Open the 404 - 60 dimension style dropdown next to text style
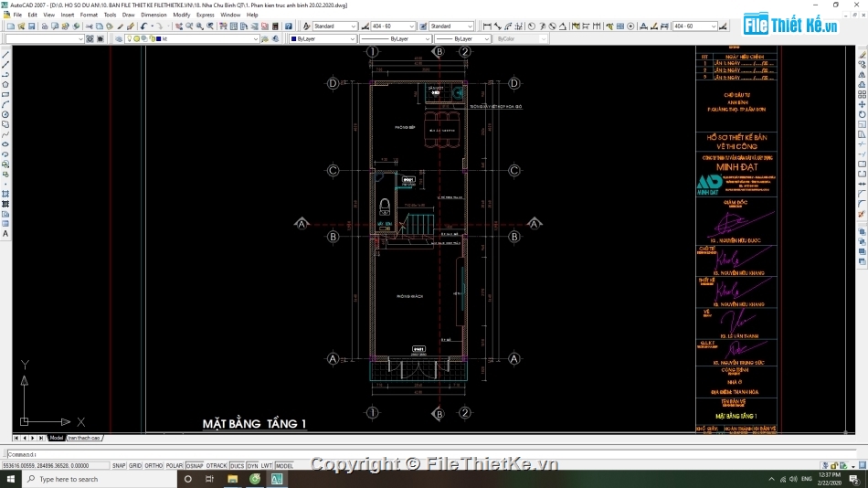868x488 pixels. pos(393,26)
